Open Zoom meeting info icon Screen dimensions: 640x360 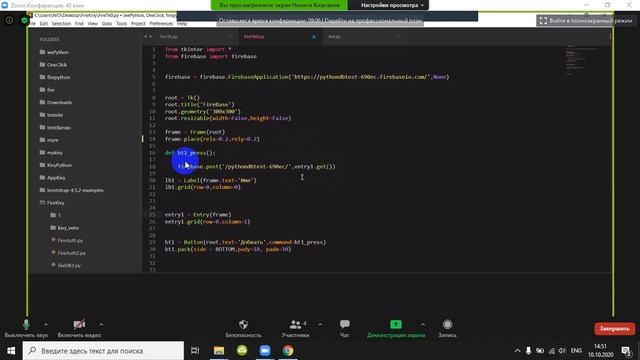click(x=9, y=20)
